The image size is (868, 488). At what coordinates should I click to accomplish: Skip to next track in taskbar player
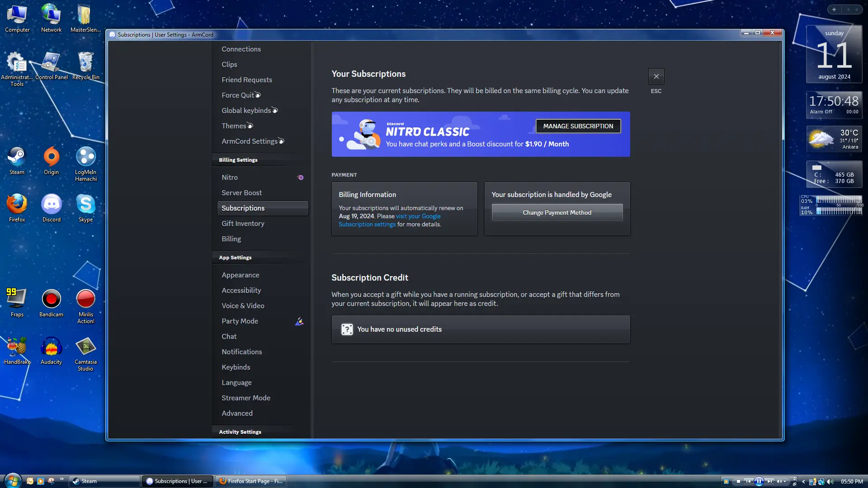pyautogui.click(x=769, y=481)
